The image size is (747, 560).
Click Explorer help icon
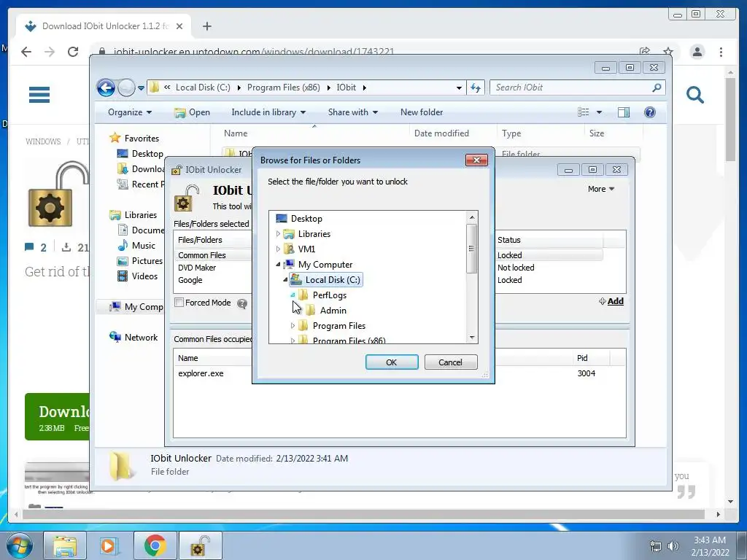(650, 112)
